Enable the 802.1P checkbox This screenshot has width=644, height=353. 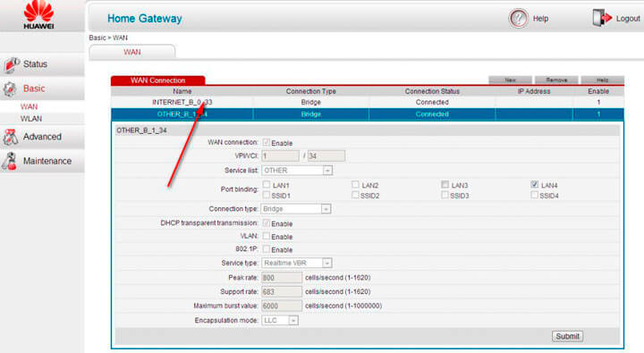click(267, 249)
